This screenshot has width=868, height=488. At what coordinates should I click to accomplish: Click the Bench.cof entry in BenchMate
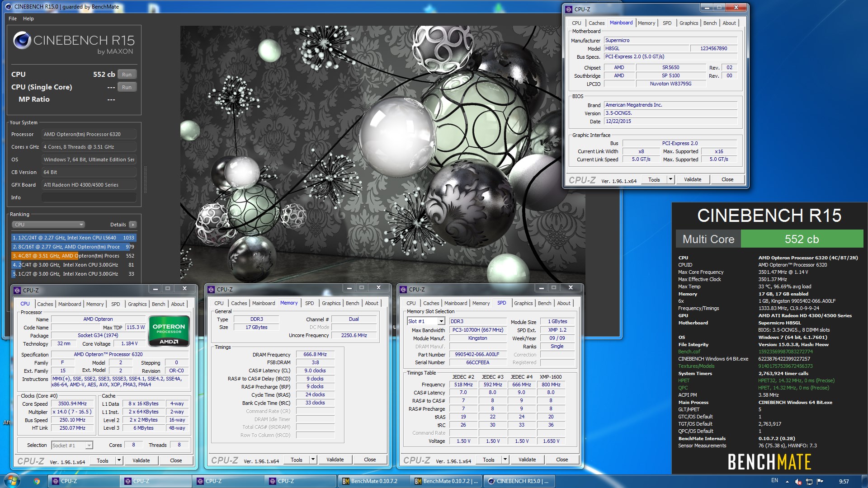click(x=689, y=352)
